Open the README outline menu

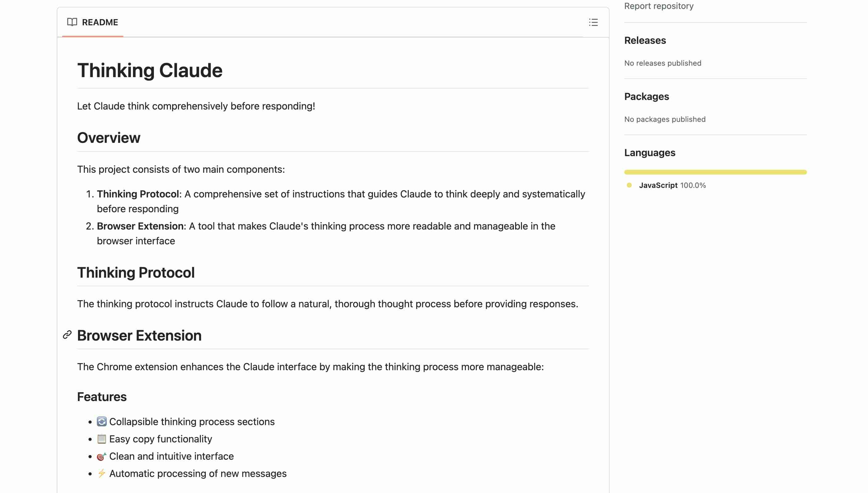click(x=593, y=22)
